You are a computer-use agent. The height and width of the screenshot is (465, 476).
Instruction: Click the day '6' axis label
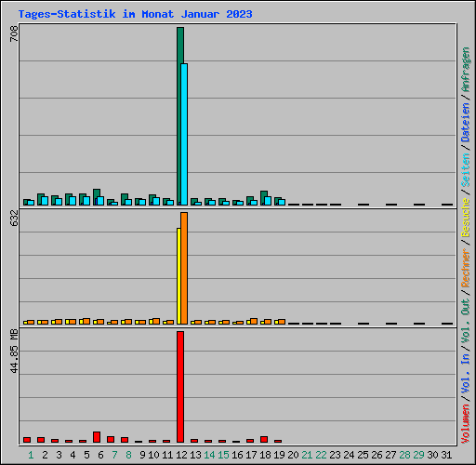pyautogui.click(x=100, y=455)
